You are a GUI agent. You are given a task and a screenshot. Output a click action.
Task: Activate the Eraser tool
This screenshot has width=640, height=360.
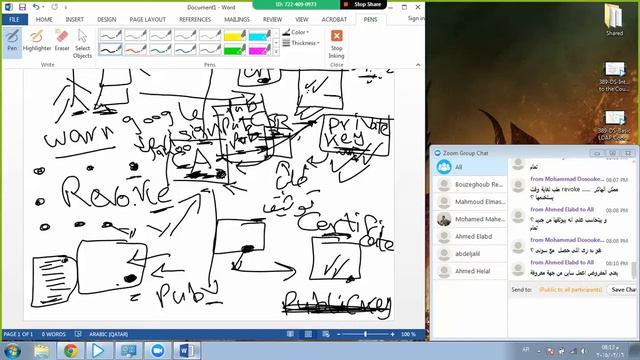62,40
